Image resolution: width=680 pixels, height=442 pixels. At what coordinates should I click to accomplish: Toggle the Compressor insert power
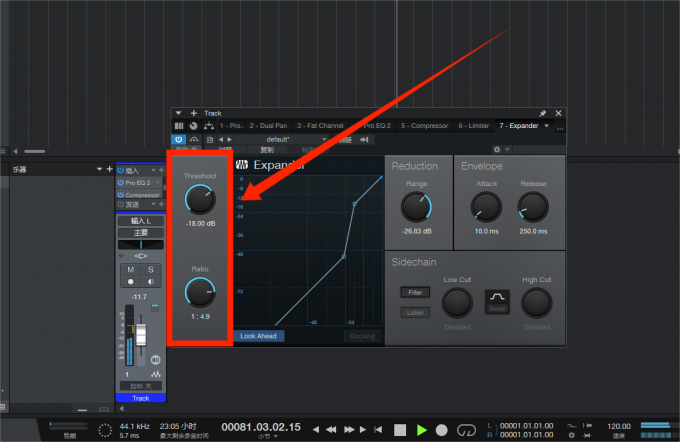[121, 195]
